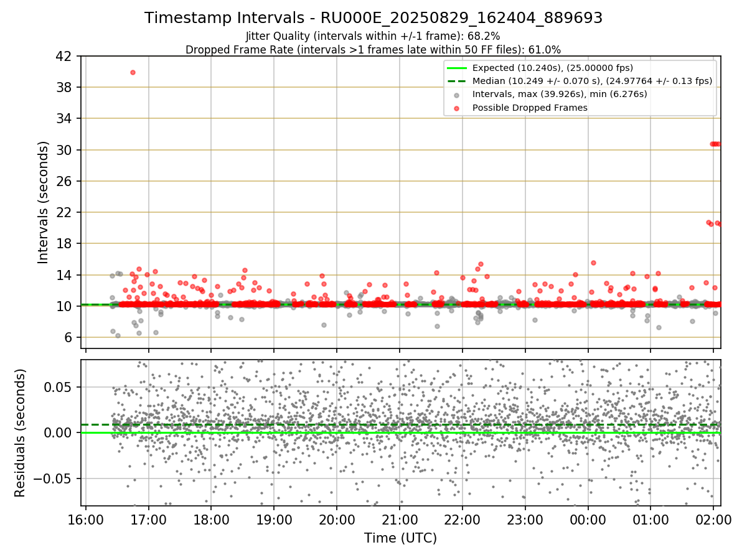The height and width of the screenshot is (560, 747).
Task: Click the "Time (UTC)" x-axis label
Action: point(400,538)
